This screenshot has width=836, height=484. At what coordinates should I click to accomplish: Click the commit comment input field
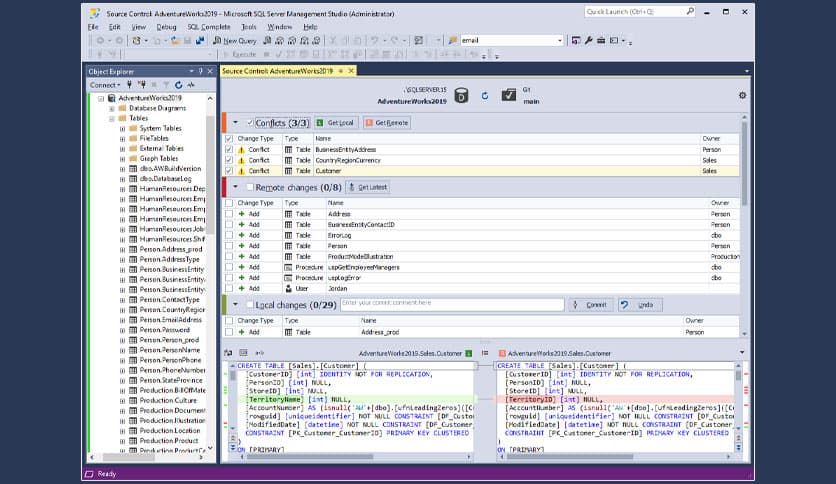pos(452,304)
